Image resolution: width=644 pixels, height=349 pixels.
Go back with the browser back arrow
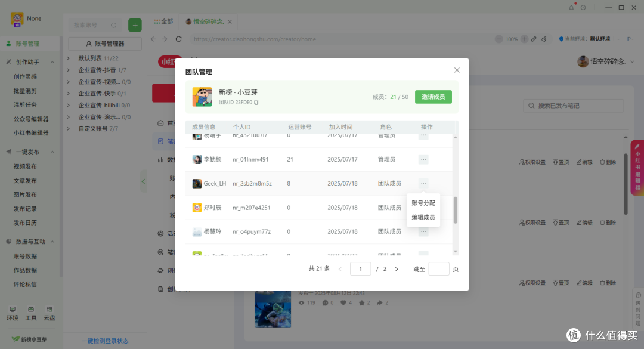click(x=153, y=39)
